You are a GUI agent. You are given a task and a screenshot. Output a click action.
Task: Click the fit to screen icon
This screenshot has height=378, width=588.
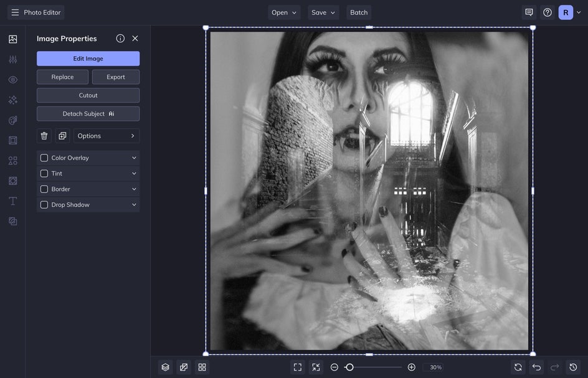298,367
